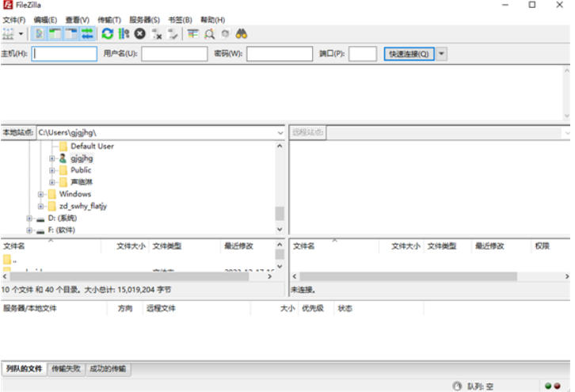Focus the 用户名(U) username field
Screen dimensions: 575x392
coord(174,54)
